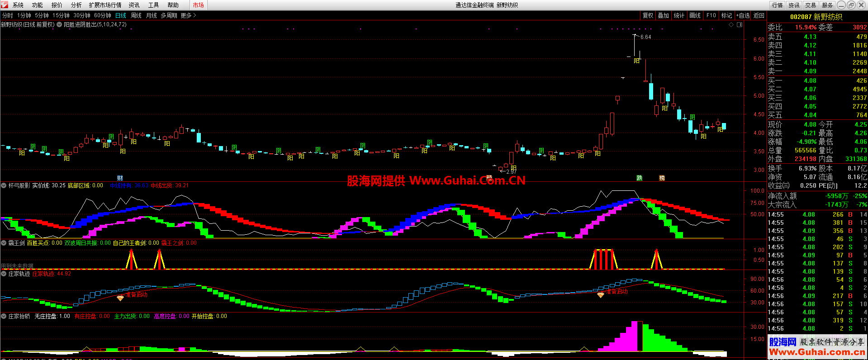Viewport: 868px width, 360px height.
Task: Open F10 company info
Action: (711, 15)
